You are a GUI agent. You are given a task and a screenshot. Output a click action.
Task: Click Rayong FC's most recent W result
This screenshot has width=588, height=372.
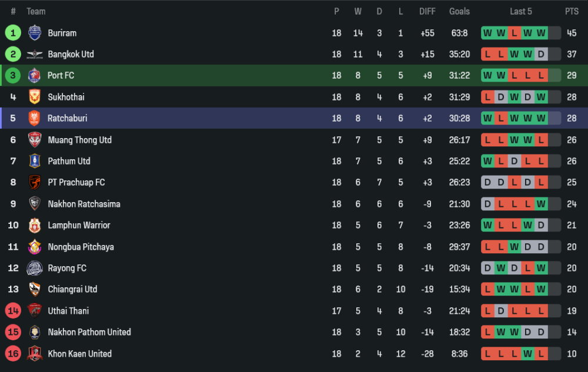[x=541, y=268]
